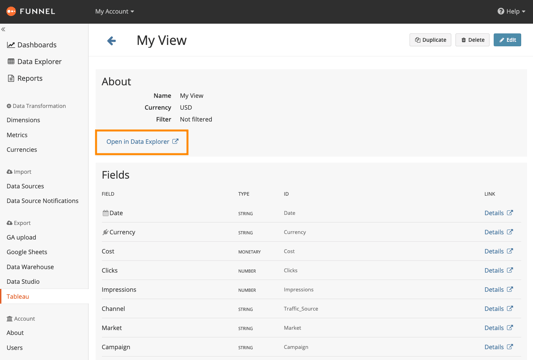533x360 pixels.
Task: Open Details link for Campaign field
Action: [498, 347]
